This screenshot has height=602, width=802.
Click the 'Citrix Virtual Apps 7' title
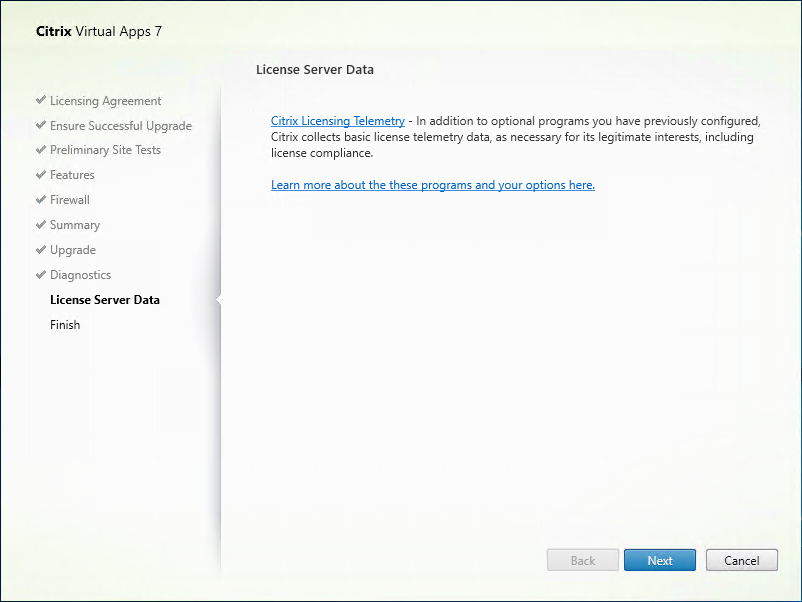[99, 32]
